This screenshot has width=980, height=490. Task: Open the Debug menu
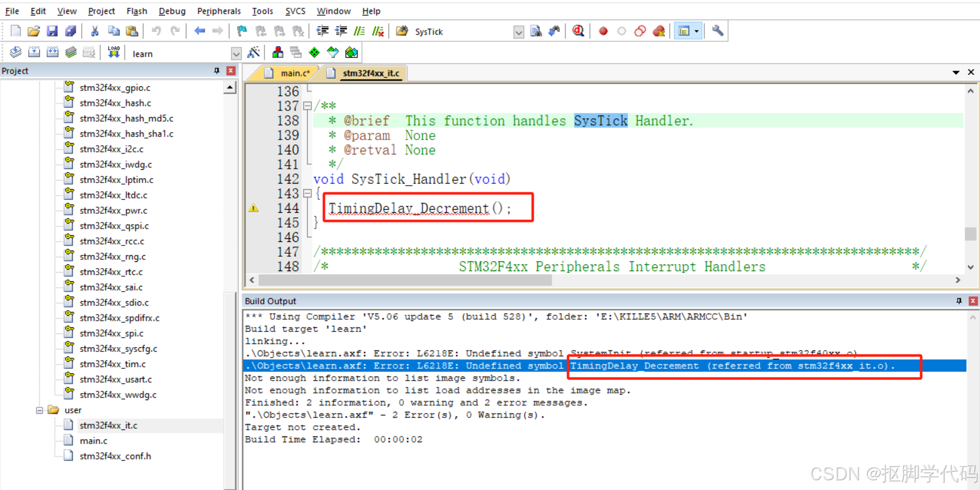pyautogui.click(x=172, y=11)
